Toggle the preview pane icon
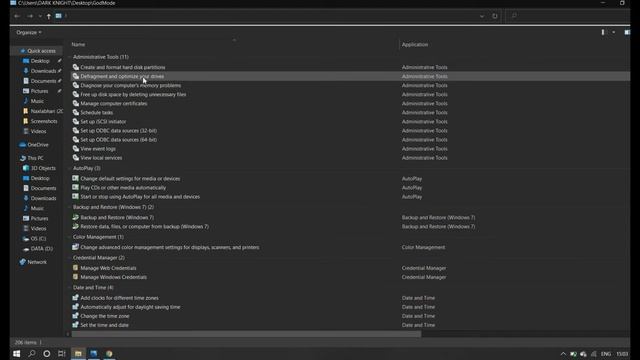Image resolution: width=640 pixels, height=360 pixels. [x=627, y=32]
